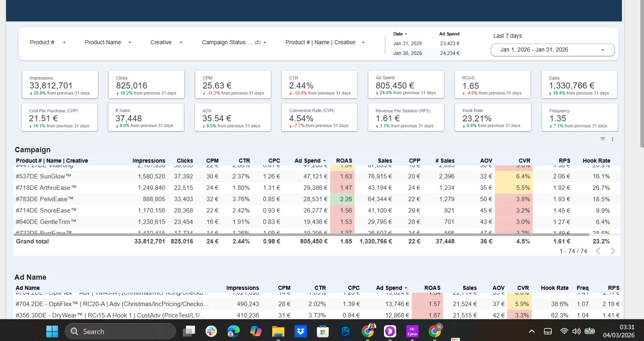Open the Product Name filter dropdown

click(x=108, y=42)
